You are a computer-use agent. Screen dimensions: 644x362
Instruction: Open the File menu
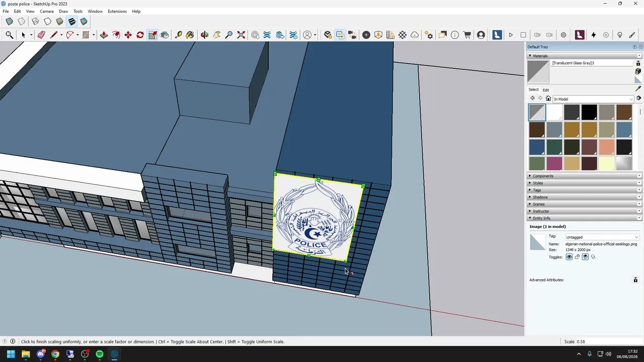tap(6, 11)
